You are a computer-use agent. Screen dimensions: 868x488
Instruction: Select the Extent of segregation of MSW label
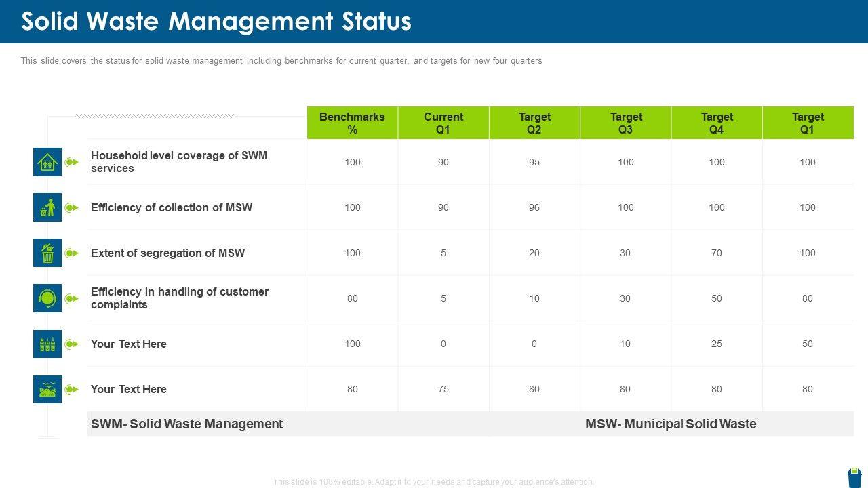click(x=167, y=253)
